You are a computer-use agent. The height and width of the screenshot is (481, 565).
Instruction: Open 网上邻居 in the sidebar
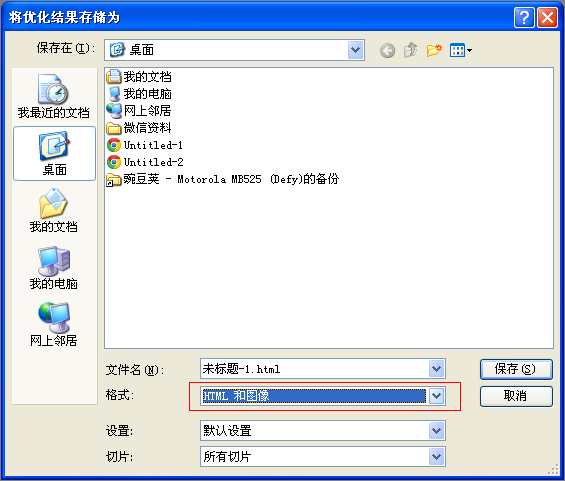[54, 325]
